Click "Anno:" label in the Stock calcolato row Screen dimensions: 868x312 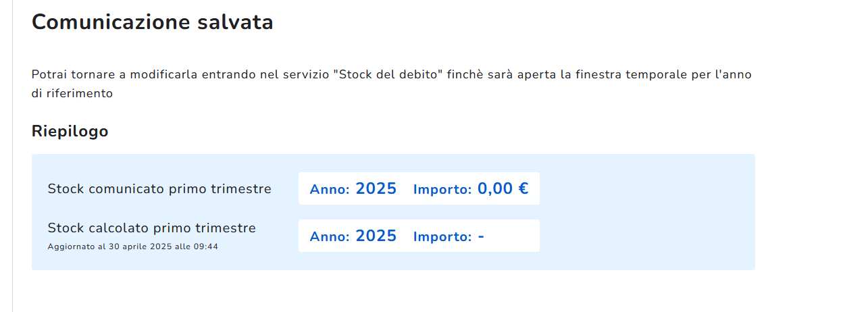[330, 237]
